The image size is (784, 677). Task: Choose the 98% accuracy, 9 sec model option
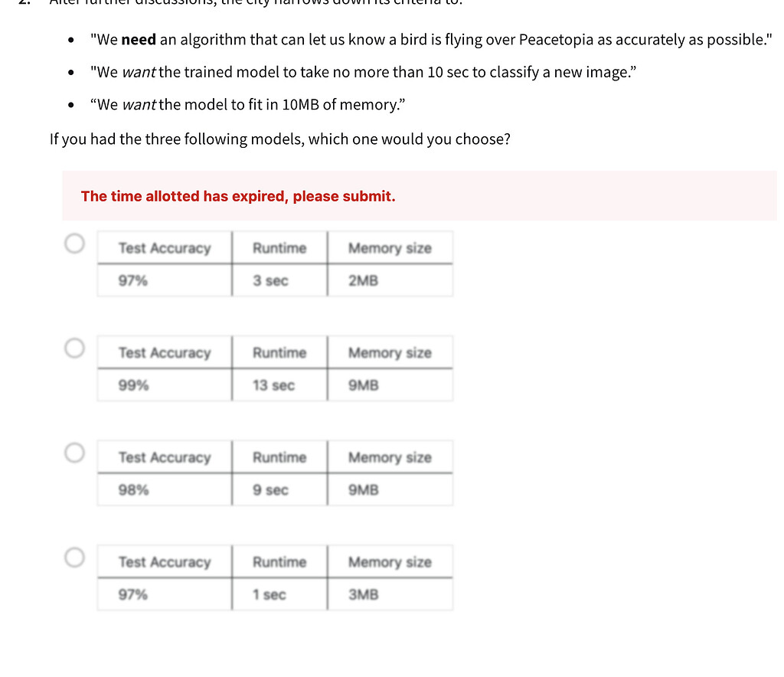click(x=74, y=453)
